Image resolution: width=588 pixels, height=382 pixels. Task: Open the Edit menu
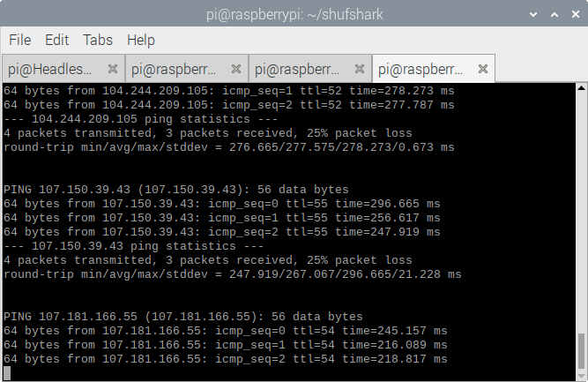(56, 40)
